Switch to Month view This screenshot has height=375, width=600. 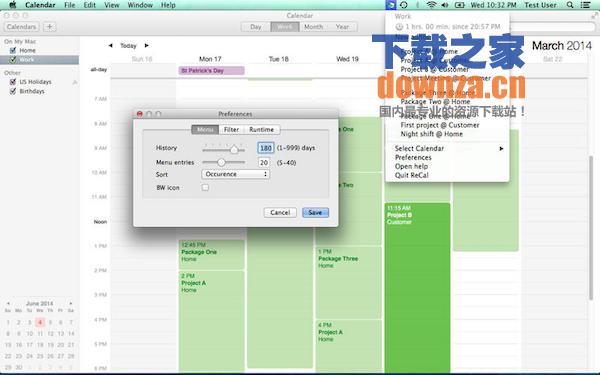point(313,27)
